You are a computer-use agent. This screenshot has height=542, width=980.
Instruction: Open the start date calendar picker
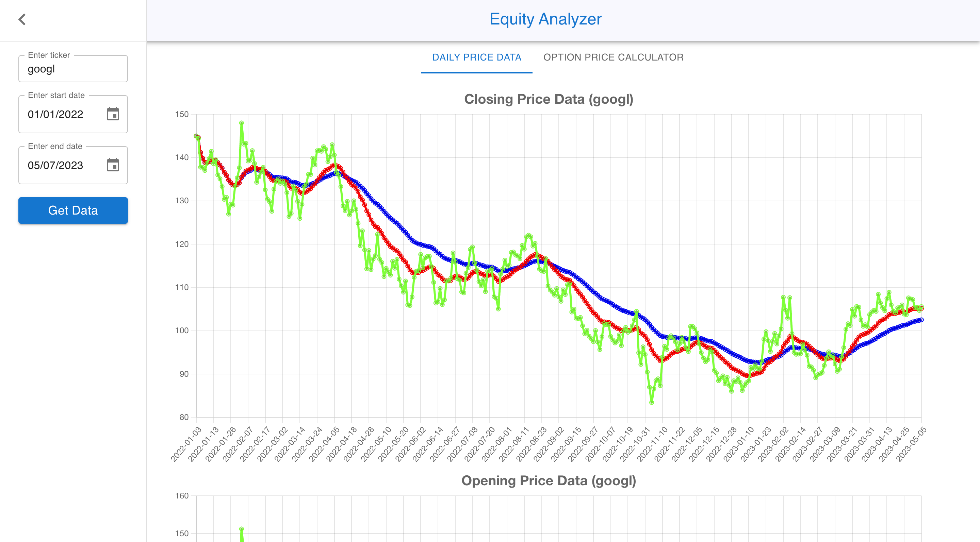113,114
